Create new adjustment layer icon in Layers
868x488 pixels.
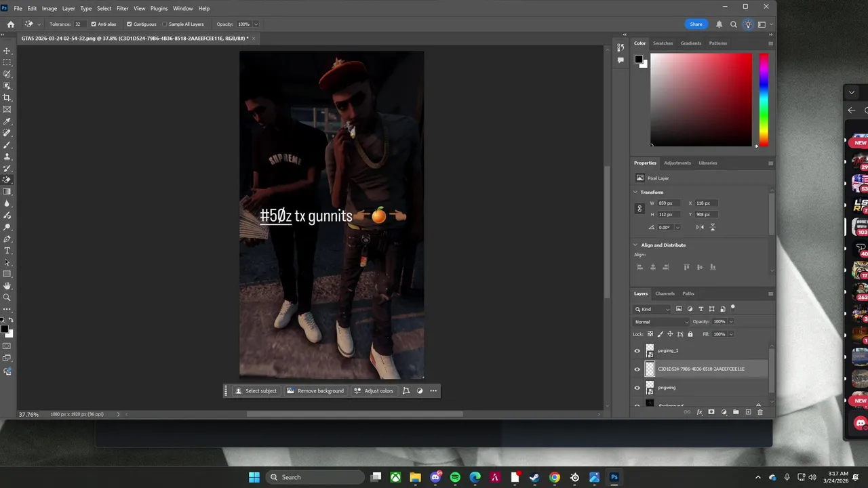724,412
